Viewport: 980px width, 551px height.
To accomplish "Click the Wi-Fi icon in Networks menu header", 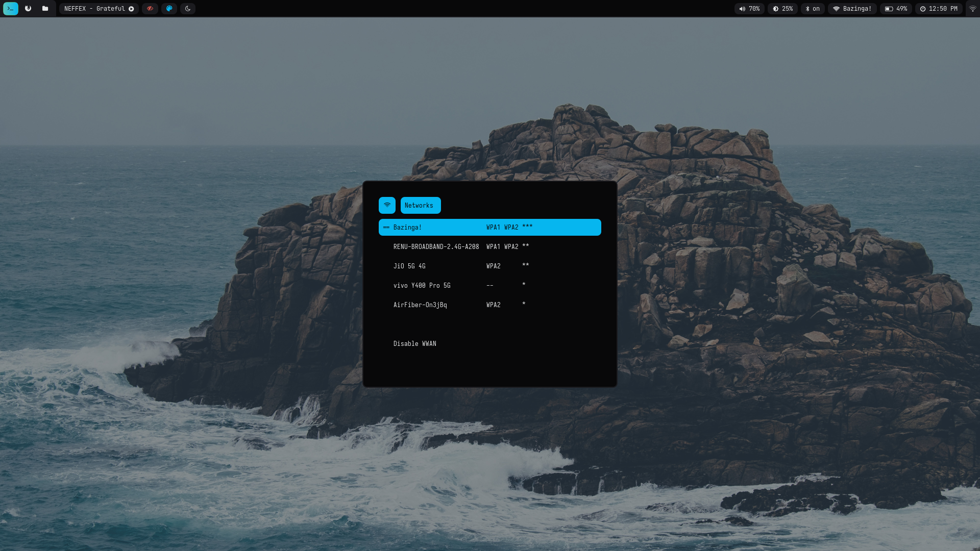I will point(387,205).
